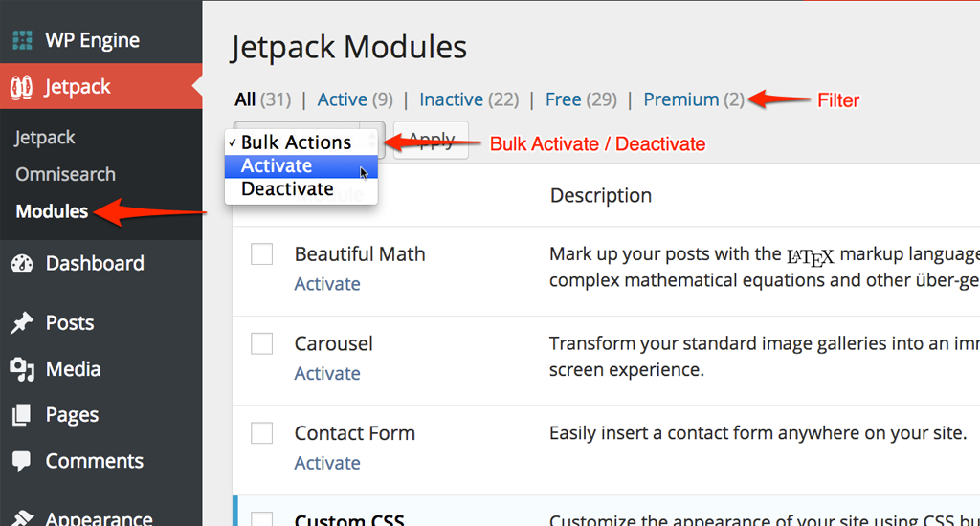Filter modules by Premium

pyautogui.click(x=694, y=99)
